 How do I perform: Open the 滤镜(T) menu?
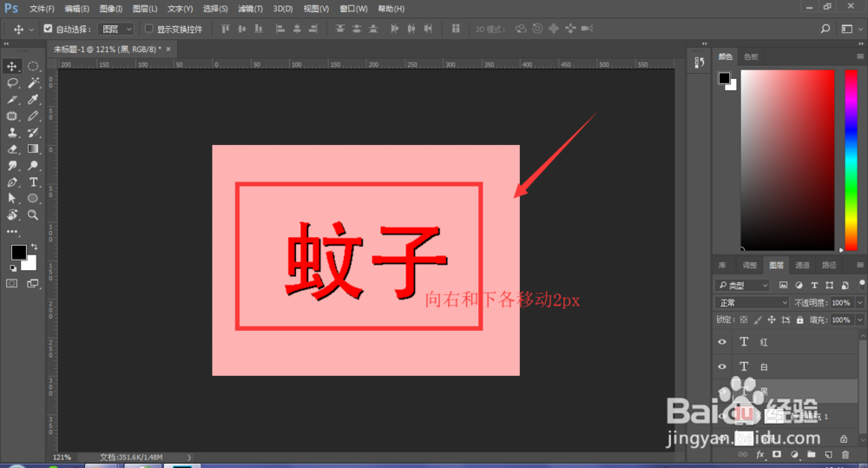250,9
